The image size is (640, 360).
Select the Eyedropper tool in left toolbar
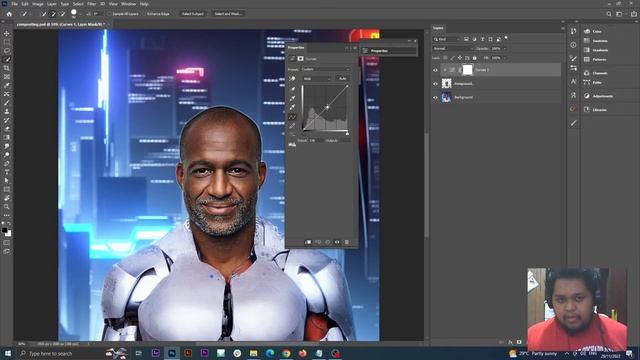tap(7, 85)
